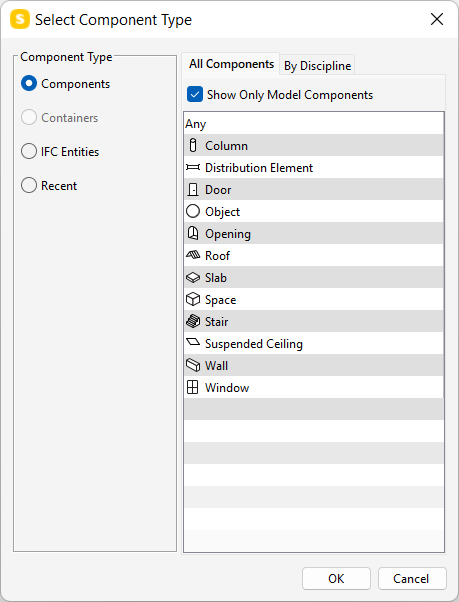The image size is (459, 602).
Task: Switch to the All Components tab
Action: pos(231,64)
